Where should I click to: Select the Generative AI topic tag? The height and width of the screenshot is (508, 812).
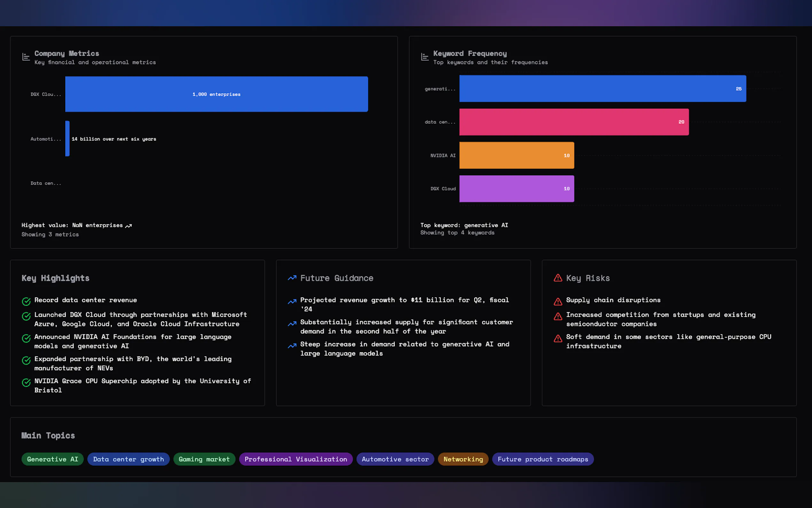(x=52, y=459)
